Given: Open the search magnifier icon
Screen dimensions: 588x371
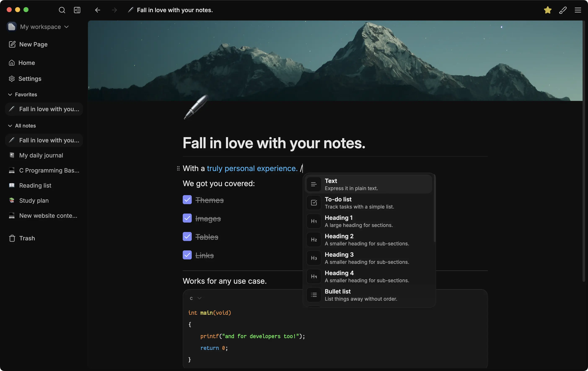Looking at the screenshot, I should tap(62, 10).
